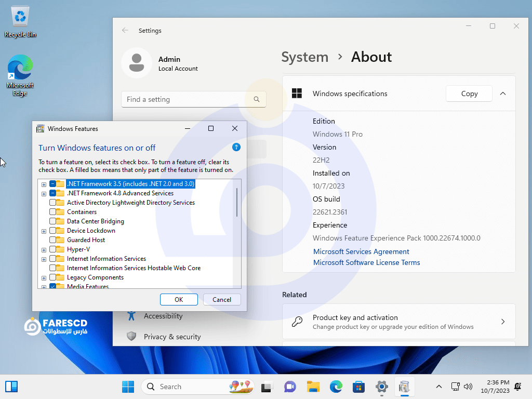This screenshot has height=399, width=532.
Task: Open the clock and date in the taskbar
Action: (495, 387)
